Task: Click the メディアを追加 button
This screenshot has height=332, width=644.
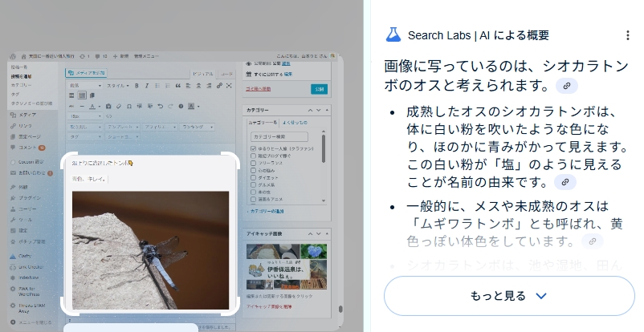Action: coord(86,73)
